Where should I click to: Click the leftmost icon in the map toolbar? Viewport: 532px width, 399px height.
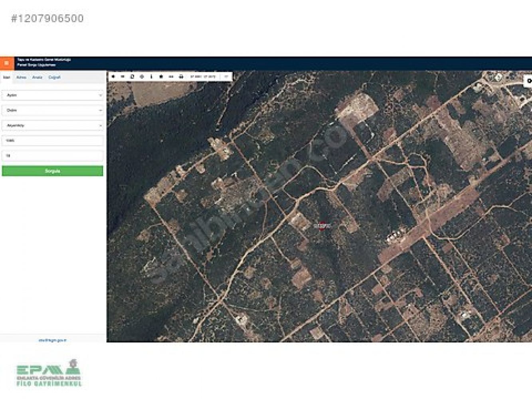click(113, 77)
